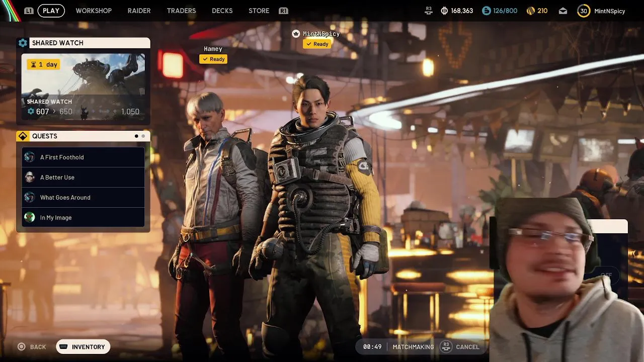Click the A Better Use trader portrait icon
This screenshot has width=644, height=362.
click(30, 177)
